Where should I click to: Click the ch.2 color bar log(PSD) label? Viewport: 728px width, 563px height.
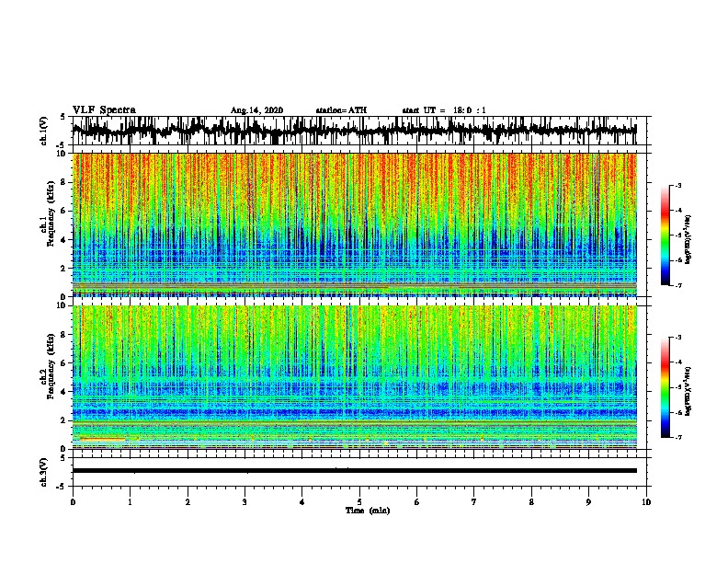[x=688, y=391]
